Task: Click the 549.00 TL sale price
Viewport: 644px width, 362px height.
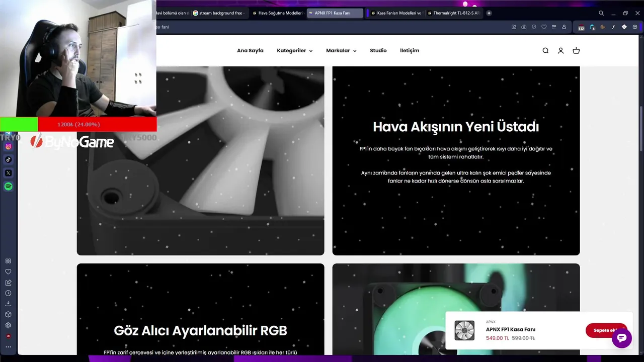Action: click(x=498, y=338)
